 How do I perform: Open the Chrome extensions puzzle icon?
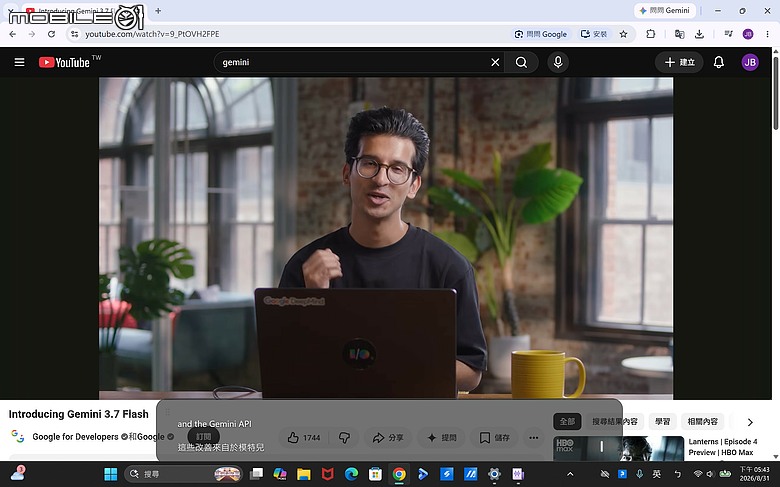[x=651, y=34]
